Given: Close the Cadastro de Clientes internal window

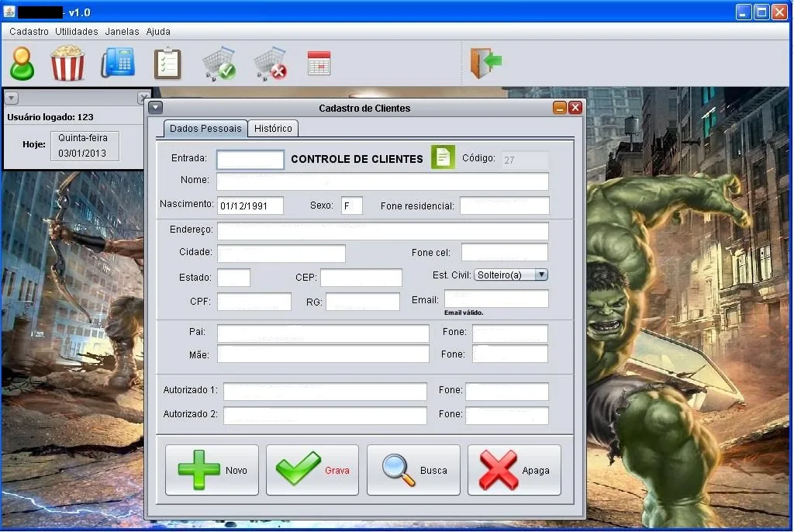Looking at the screenshot, I should (x=575, y=108).
